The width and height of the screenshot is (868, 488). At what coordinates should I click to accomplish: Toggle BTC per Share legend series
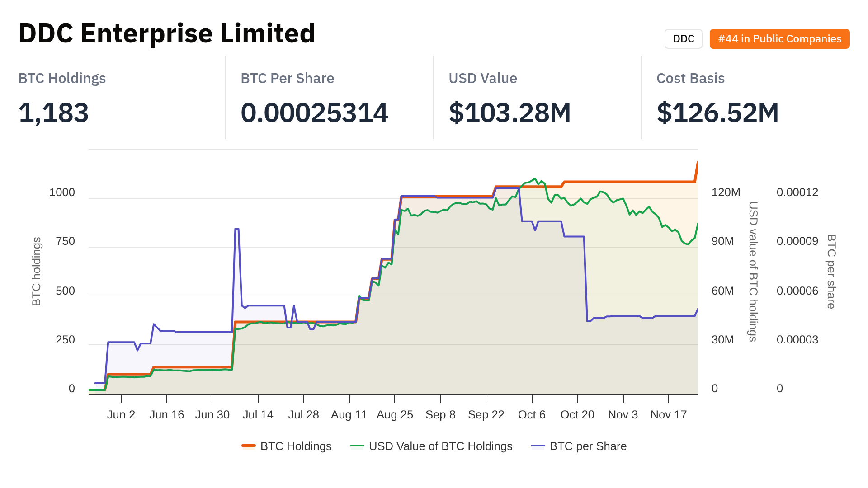(x=588, y=446)
